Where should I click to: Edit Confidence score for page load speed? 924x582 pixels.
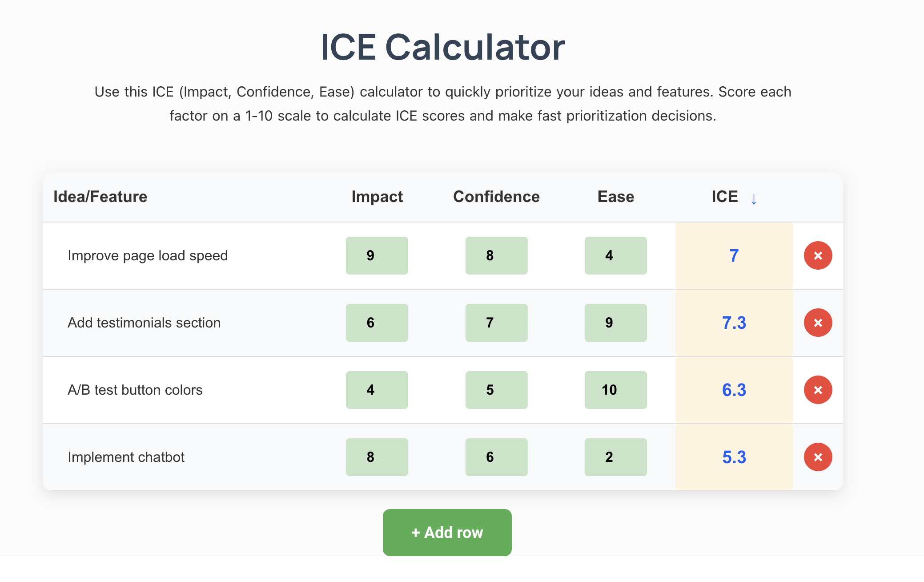pyautogui.click(x=496, y=255)
